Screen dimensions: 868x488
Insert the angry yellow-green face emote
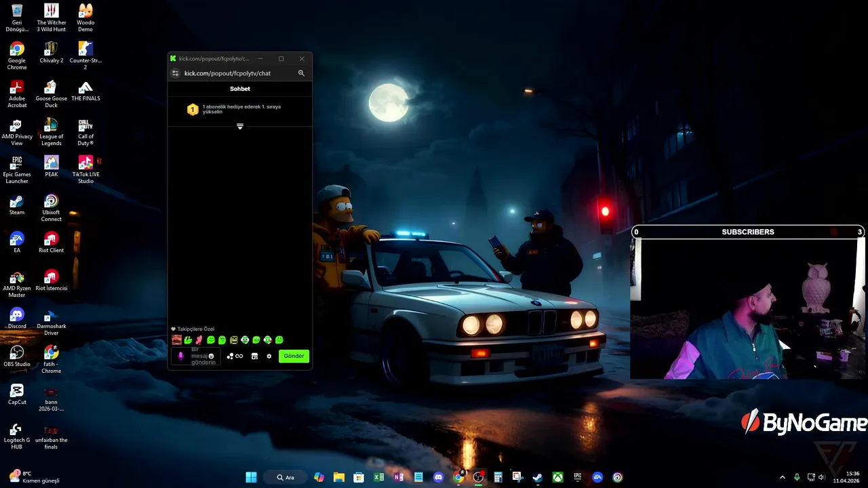pyautogui.click(x=234, y=340)
